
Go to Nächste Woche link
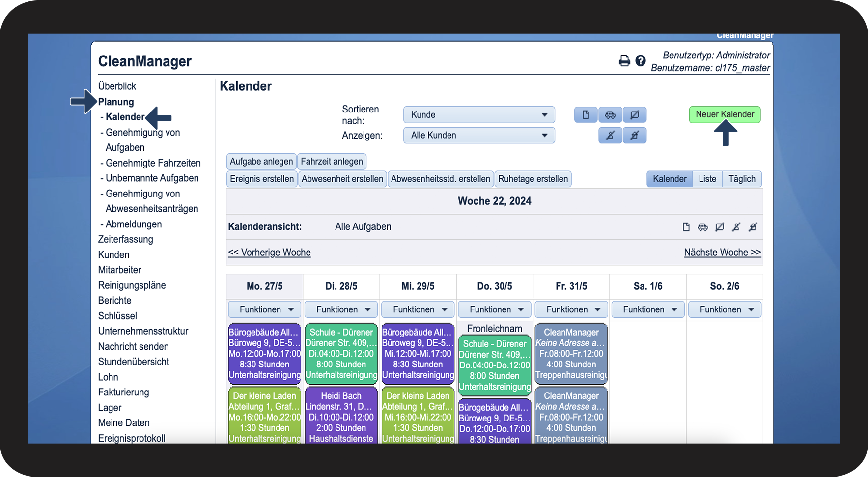[722, 252]
